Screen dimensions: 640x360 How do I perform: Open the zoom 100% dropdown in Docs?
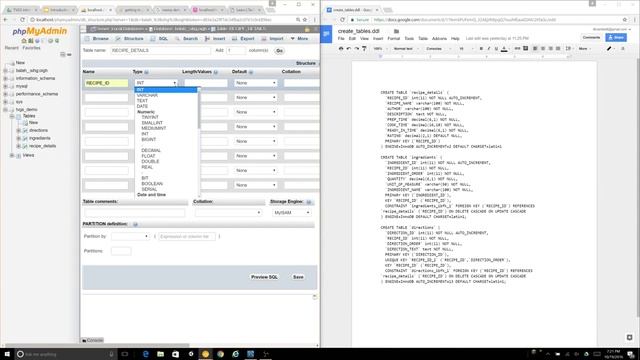click(380, 49)
